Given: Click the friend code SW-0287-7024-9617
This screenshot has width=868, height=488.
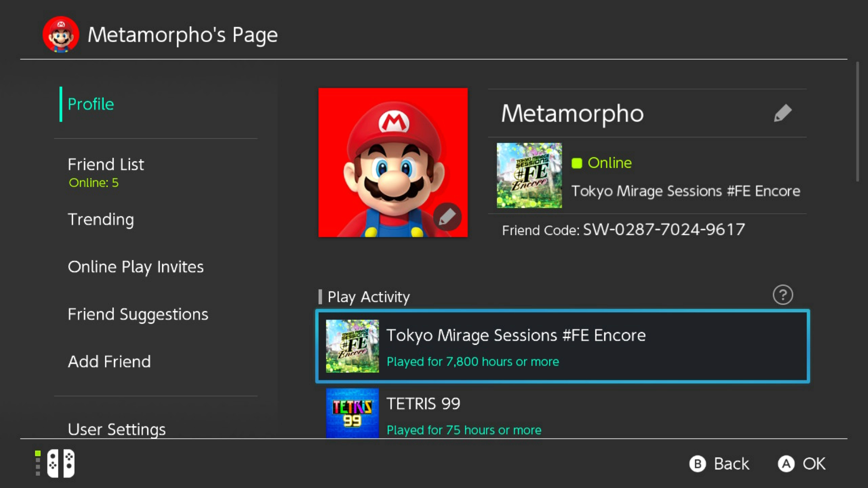Looking at the screenshot, I should click(x=664, y=230).
